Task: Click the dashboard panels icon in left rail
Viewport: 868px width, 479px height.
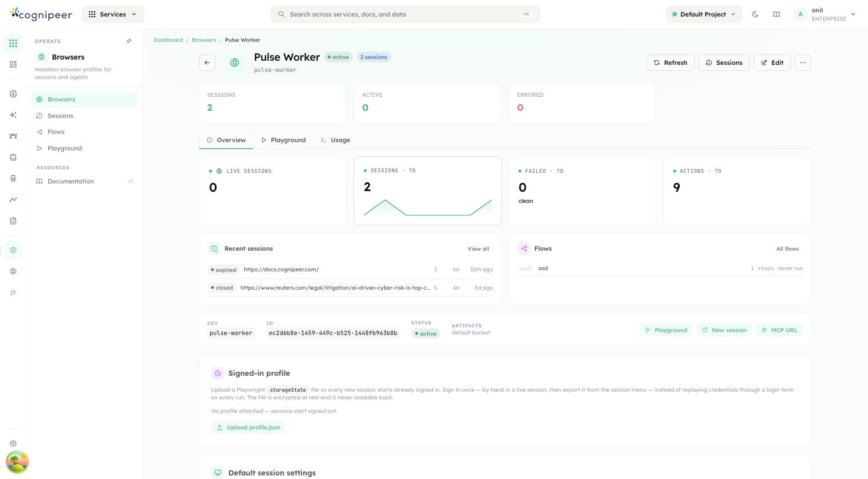Action: (13, 64)
